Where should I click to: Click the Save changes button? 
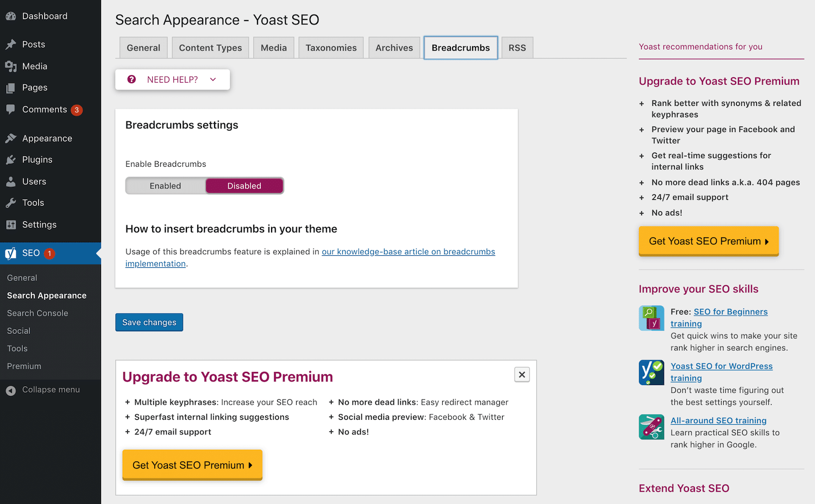(x=149, y=322)
